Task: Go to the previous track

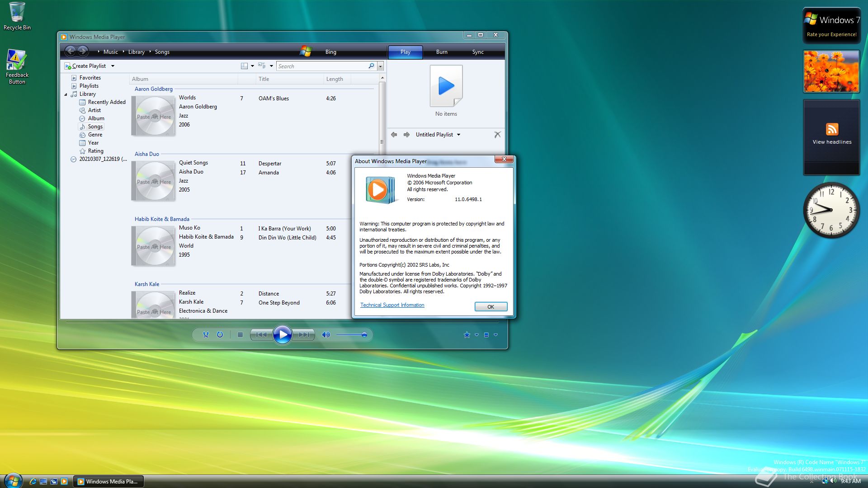Action: point(261,335)
